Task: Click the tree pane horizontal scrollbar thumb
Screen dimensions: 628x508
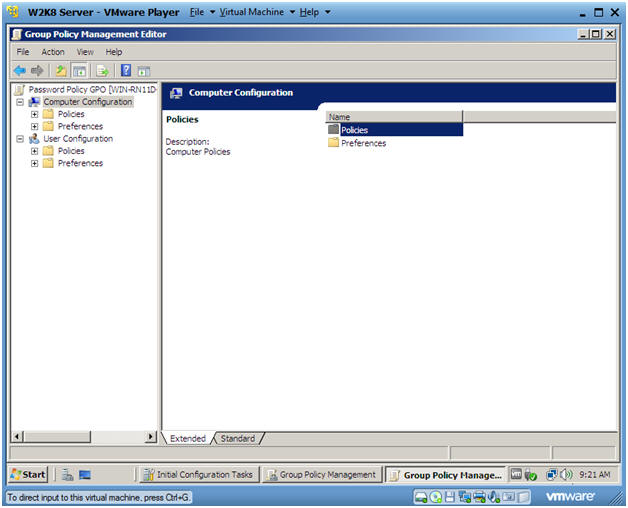Action: pos(56,436)
